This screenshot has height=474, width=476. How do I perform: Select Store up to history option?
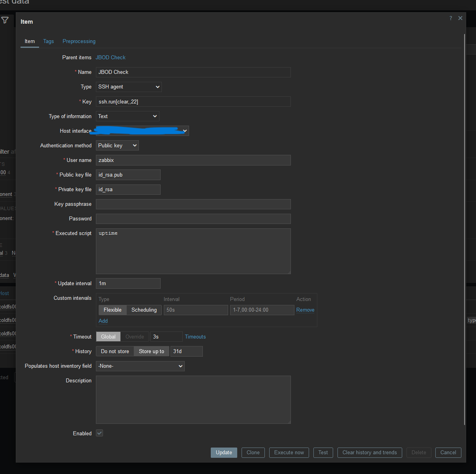tap(152, 352)
